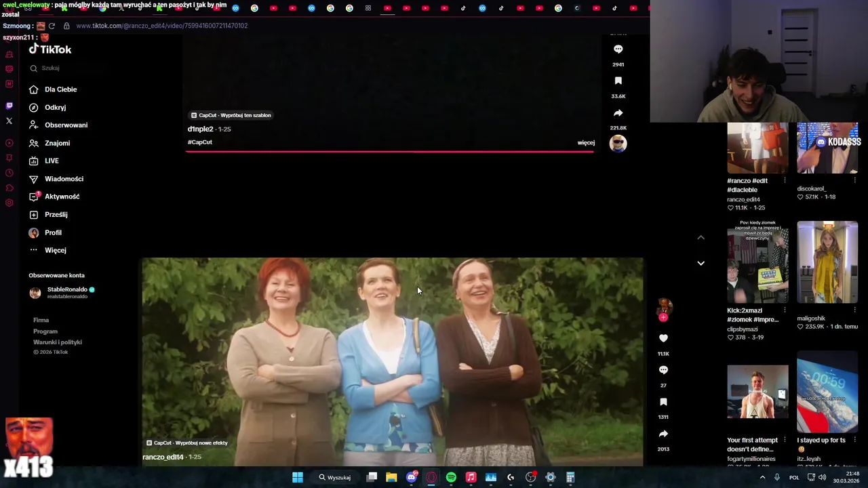
Task: Open StableRonaldo followed account
Action: coord(62,292)
